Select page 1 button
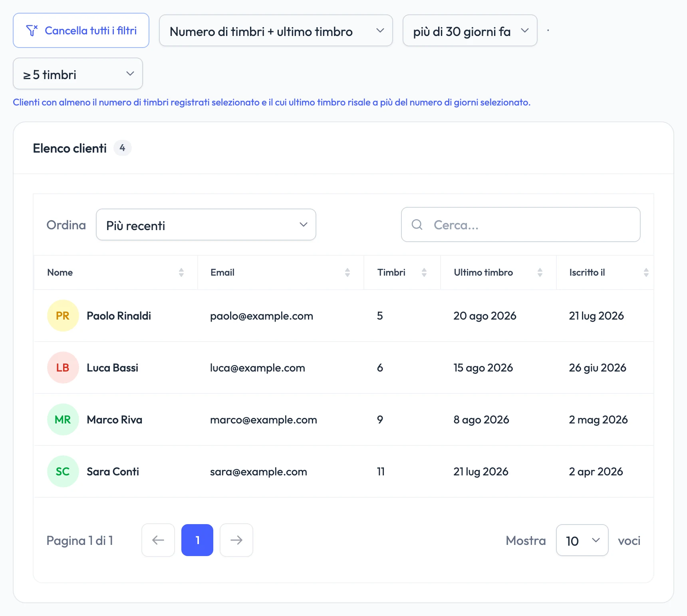The image size is (687, 616). point(197,540)
